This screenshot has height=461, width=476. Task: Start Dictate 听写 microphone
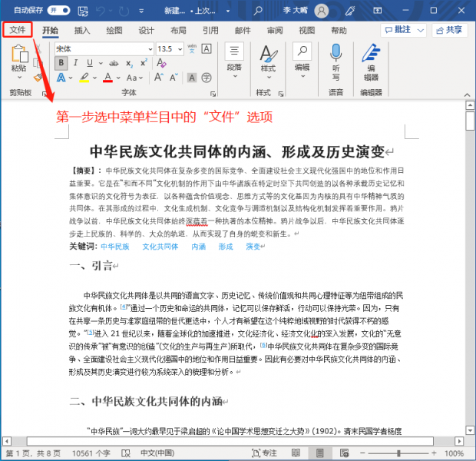coord(336,62)
